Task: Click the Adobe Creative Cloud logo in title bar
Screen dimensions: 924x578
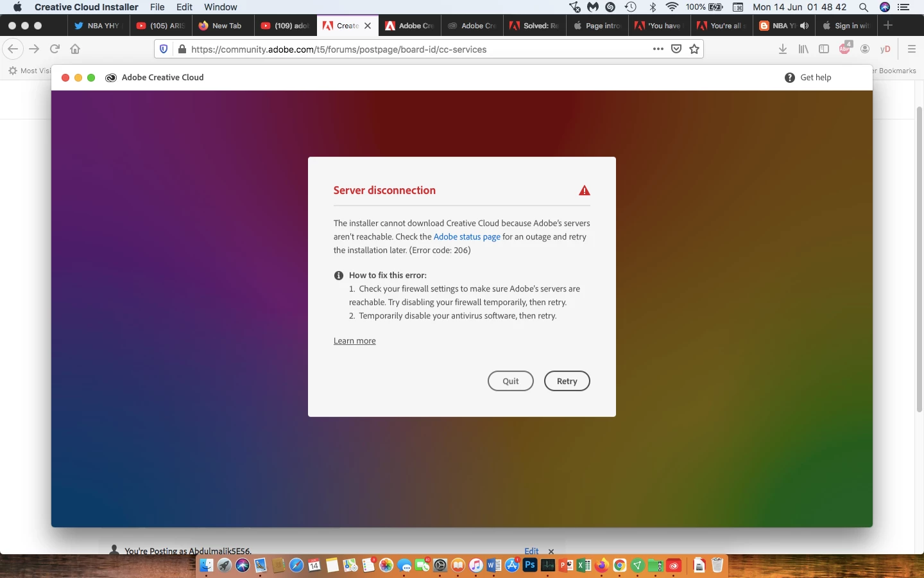Action: coord(110,77)
